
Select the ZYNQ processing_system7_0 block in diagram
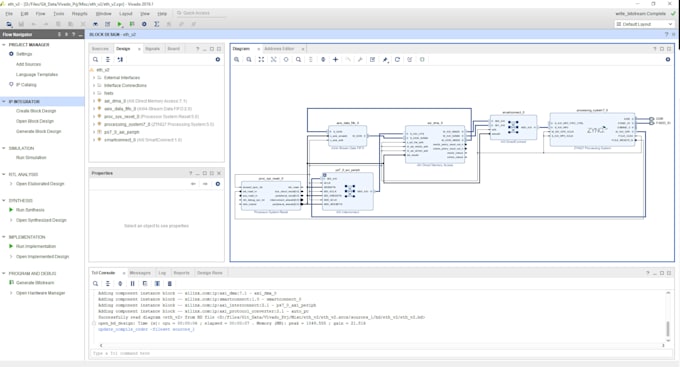click(x=592, y=129)
